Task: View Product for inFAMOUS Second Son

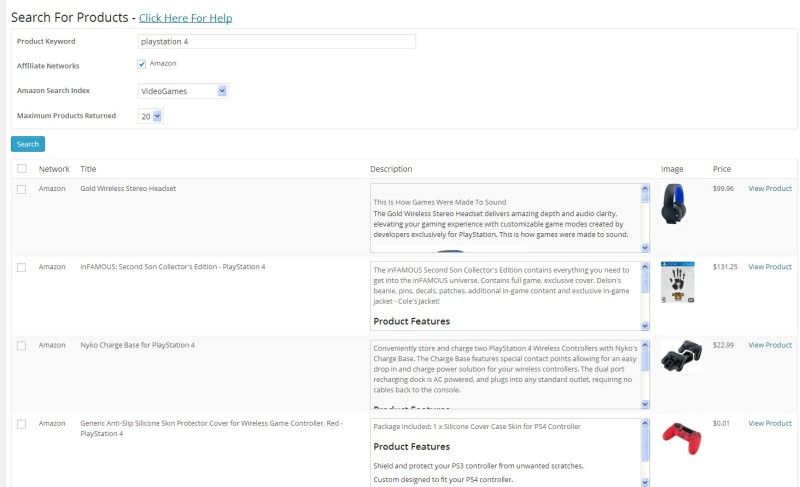Action: pos(770,267)
